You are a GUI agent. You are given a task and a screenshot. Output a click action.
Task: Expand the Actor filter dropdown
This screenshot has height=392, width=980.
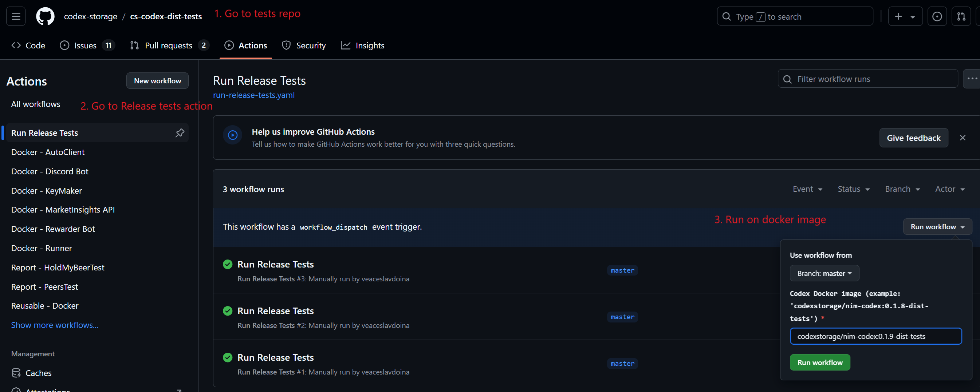(x=949, y=189)
